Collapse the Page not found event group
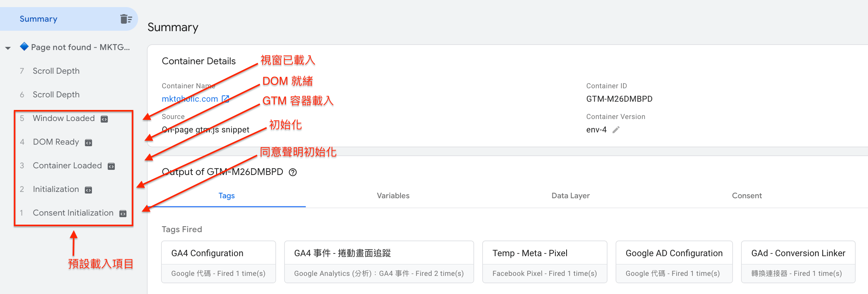868x294 pixels. [8, 48]
